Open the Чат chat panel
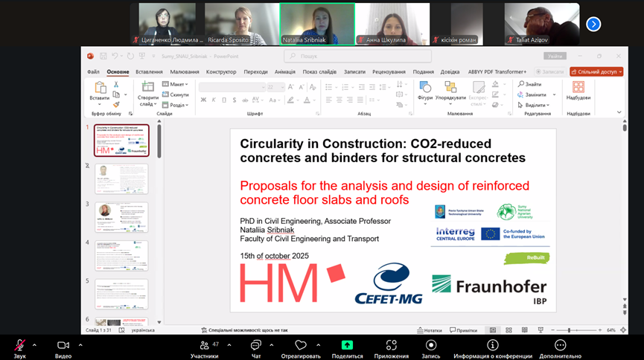The height and width of the screenshot is (360, 644). click(x=255, y=345)
